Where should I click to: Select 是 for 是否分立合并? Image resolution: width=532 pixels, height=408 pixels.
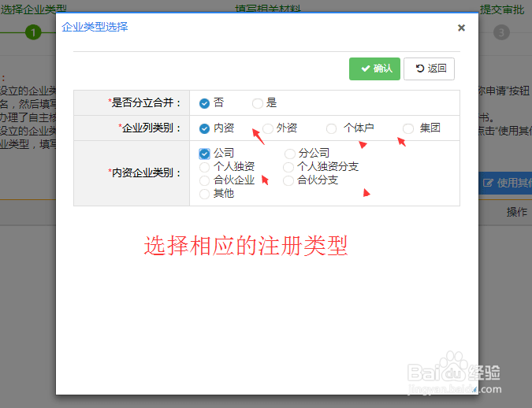(x=258, y=103)
